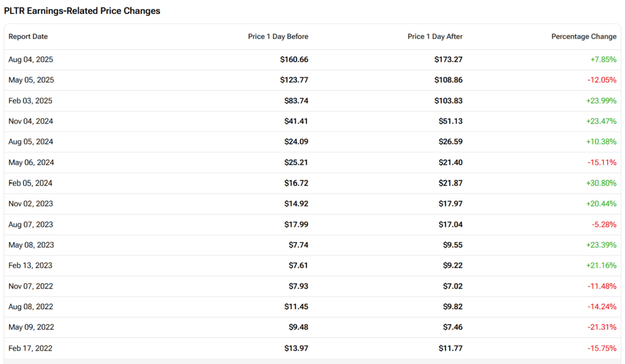Image resolution: width=625 pixels, height=364 pixels.
Task: Click the $11.45 price before cell
Action: pyautogui.click(x=296, y=307)
